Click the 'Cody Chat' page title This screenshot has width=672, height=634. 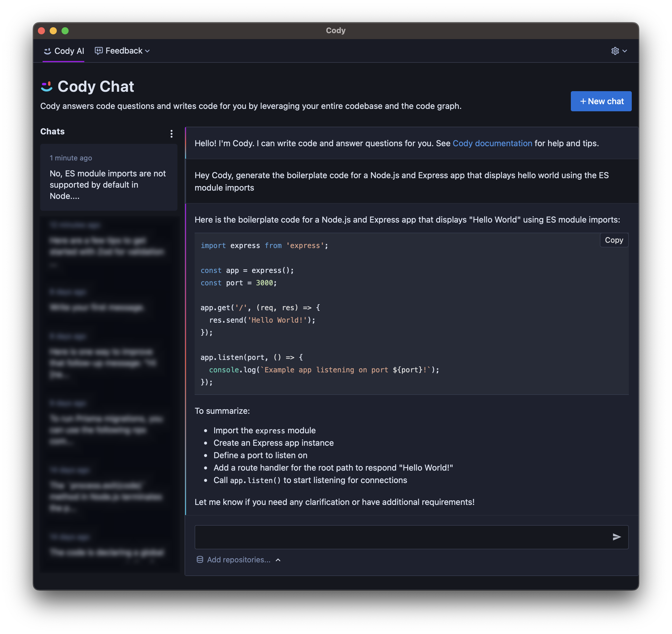pos(96,87)
